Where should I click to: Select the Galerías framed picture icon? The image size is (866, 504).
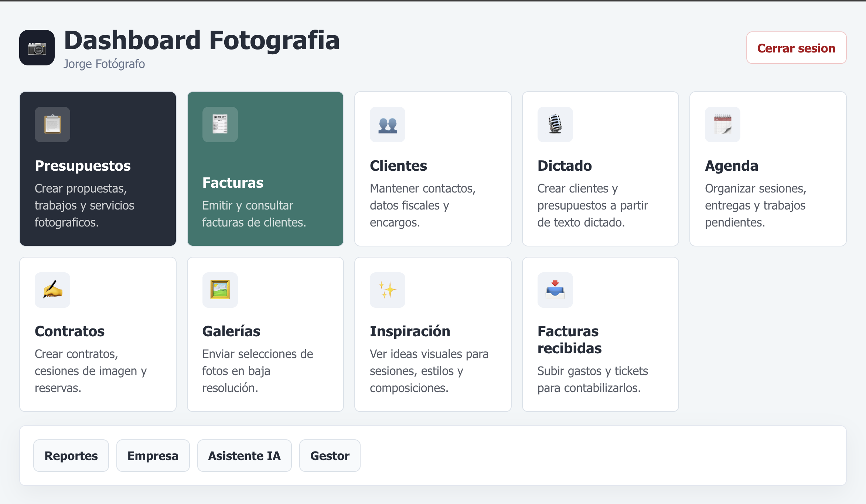pos(220,290)
